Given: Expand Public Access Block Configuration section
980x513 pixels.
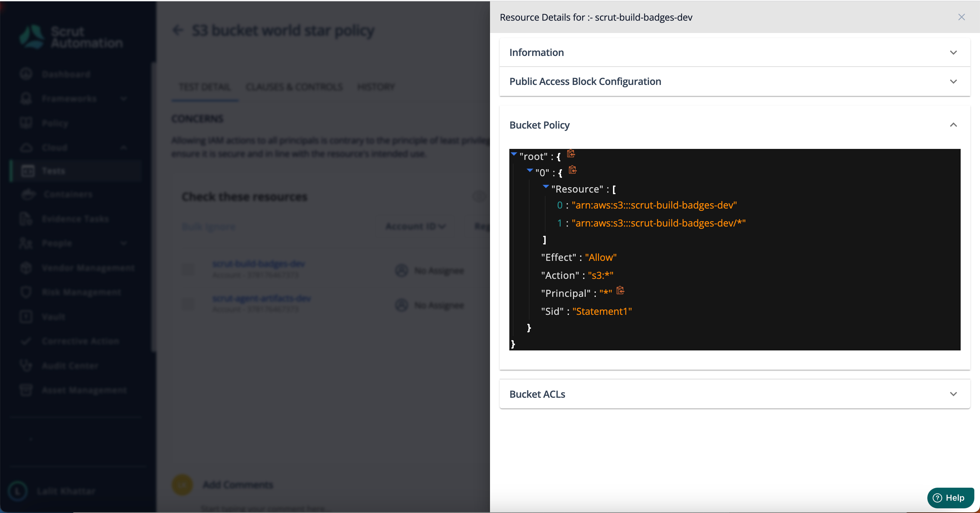Looking at the screenshot, I should [x=735, y=81].
